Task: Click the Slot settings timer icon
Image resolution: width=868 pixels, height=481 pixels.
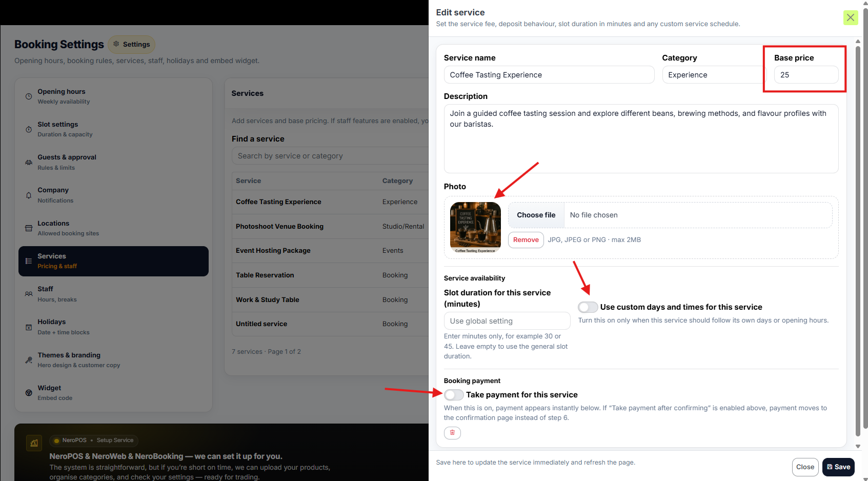Action: coord(29,129)
